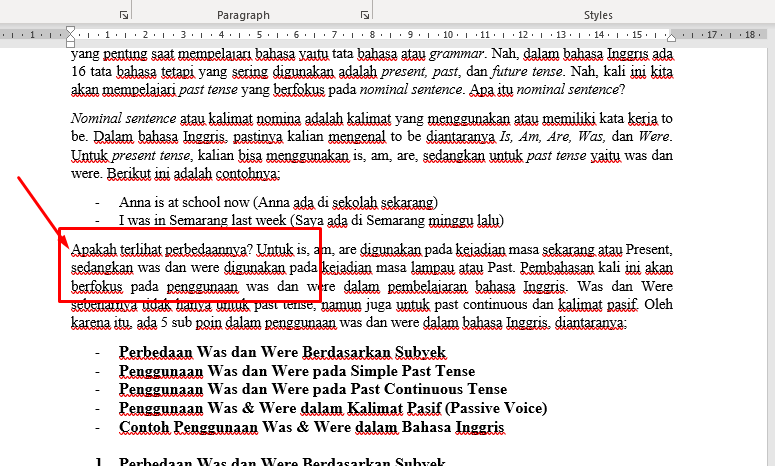Image resolution: width=775 pixels, height=466 pixels.
Task: Click the Styles group label
Action: coord(598,16)
